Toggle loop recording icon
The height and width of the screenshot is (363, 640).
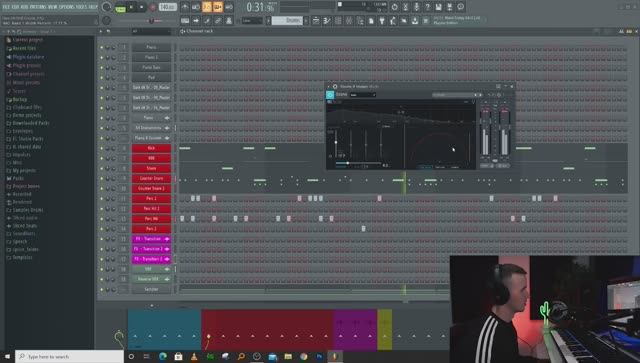[229, 7]
